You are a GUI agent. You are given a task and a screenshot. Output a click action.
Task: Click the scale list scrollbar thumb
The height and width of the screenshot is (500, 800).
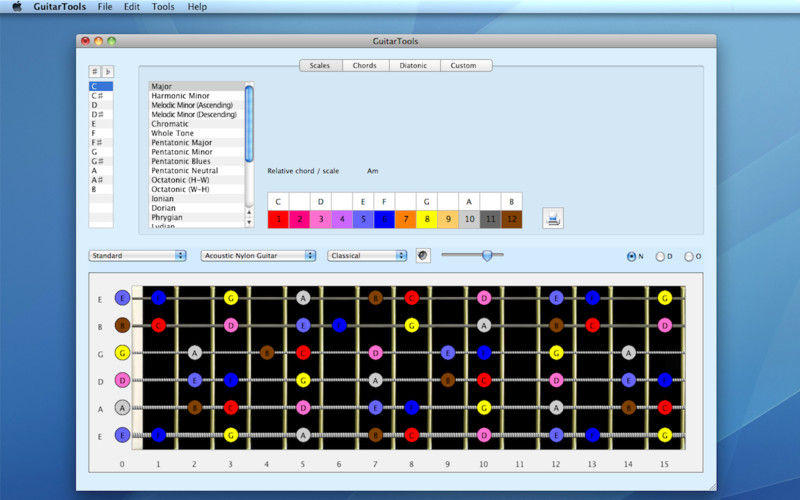tap(249, 124)
